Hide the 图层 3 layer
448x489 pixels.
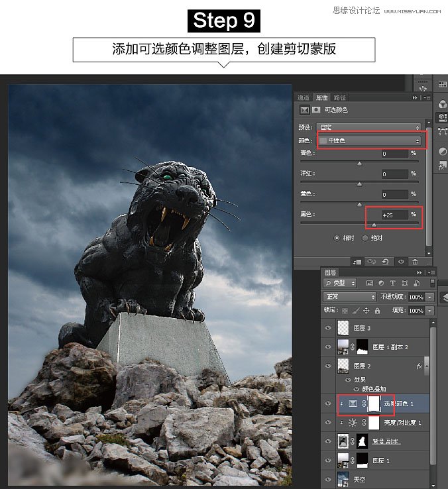(x=328, y=327)
